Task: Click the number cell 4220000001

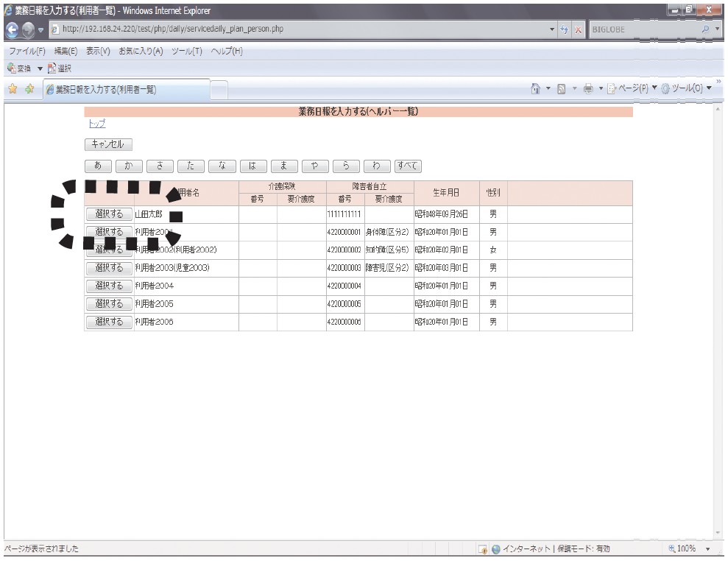Action: tap(344, 232)
